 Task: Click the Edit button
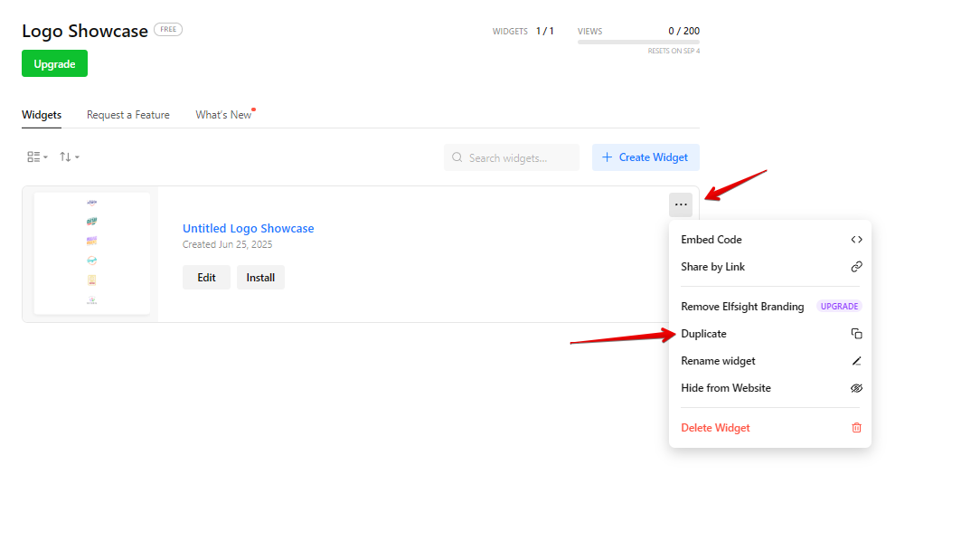click(x=206, y=277)
